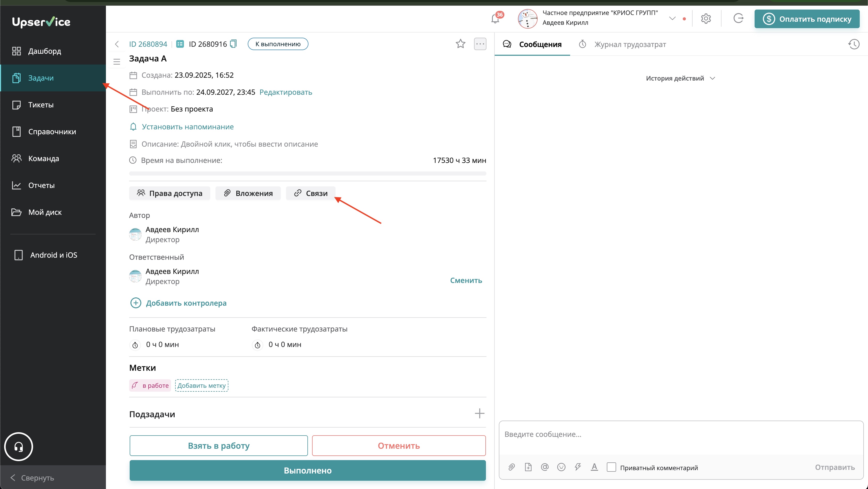
Task: Switch to Журнал трудозатрат tab
Action: [630, 44]
